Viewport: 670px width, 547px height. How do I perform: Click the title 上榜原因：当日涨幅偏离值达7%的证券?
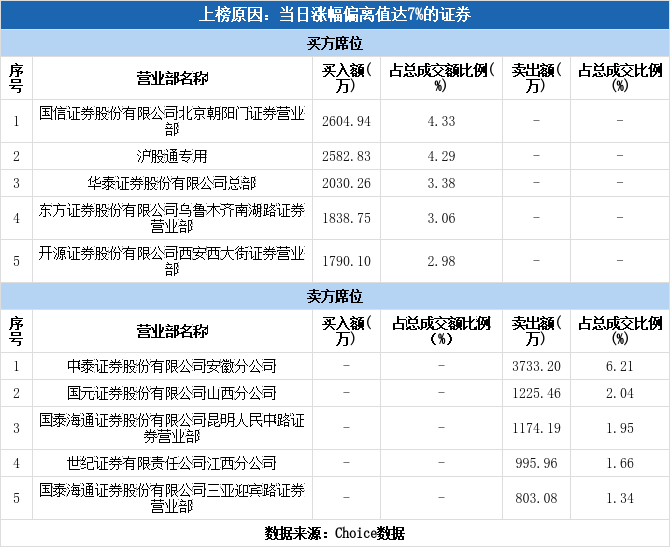click(335, 15)
